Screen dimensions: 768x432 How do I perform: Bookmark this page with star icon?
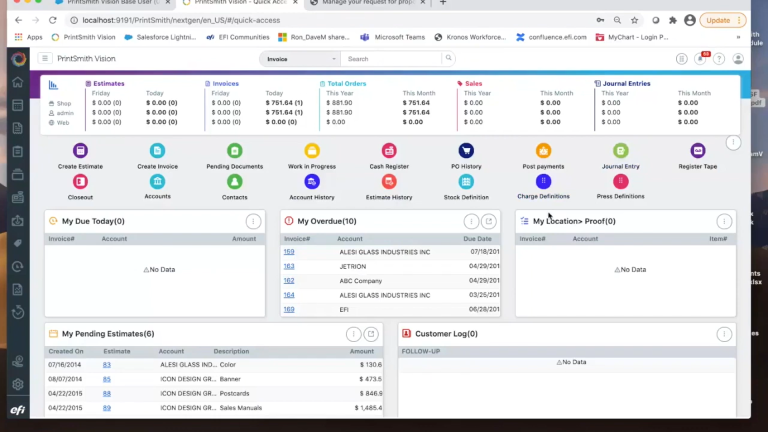(635, 20)
